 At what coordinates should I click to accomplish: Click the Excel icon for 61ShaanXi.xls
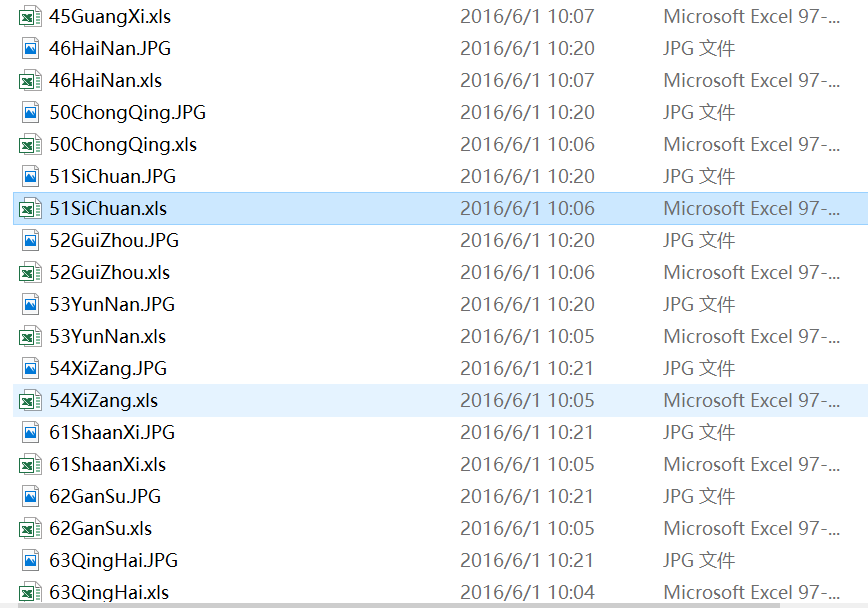(x=29, y=465)
